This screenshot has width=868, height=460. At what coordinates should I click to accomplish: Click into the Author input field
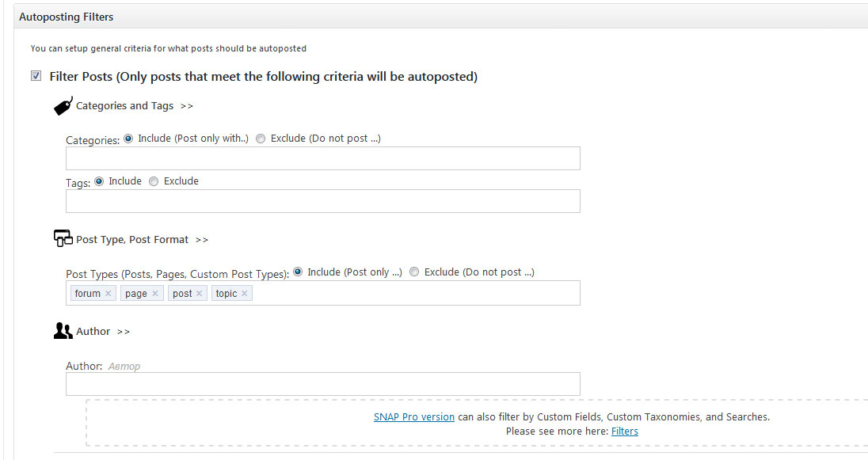[x=323, y=384]
